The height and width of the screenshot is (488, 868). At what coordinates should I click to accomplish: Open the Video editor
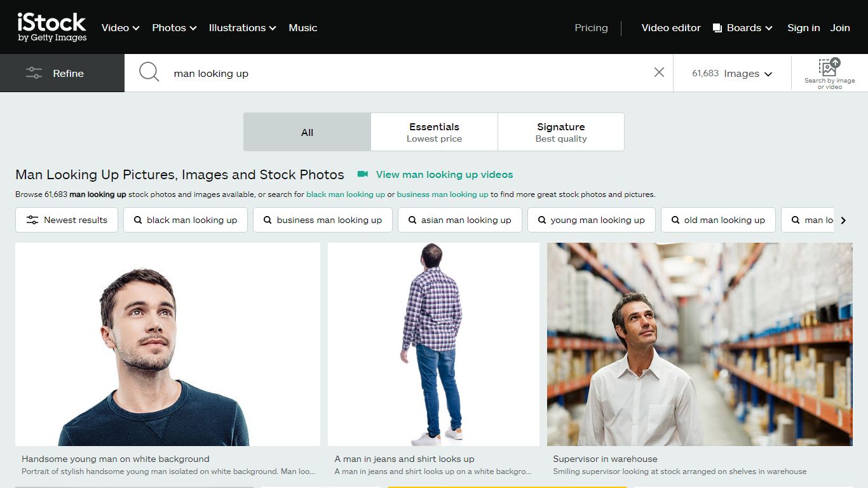click(671, 28)
